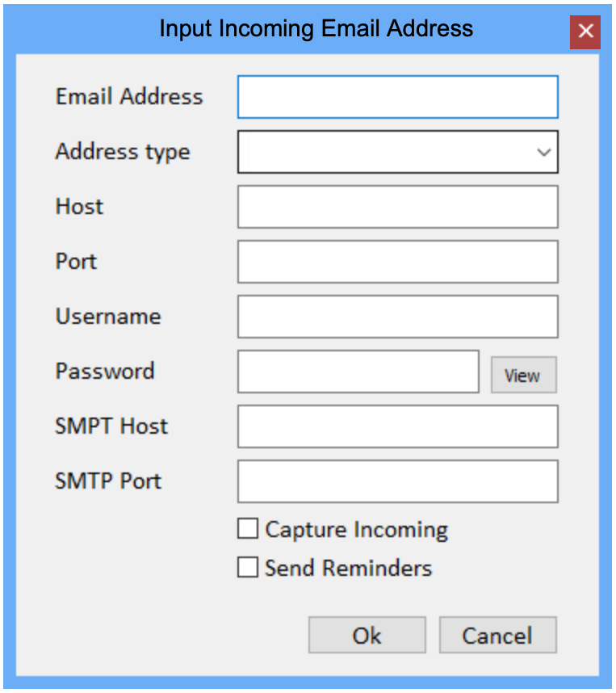Enable the Capture Incoming checkbox
The image size is (616, 693).
click(248, 530)
